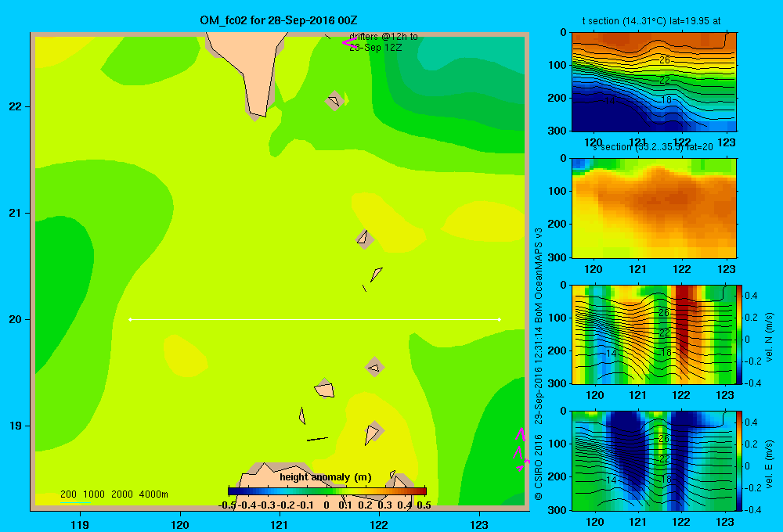Click the 0.4 tick on vel. N scale
This screenshot has width=783, height=532.
click(x=751, y=296)
